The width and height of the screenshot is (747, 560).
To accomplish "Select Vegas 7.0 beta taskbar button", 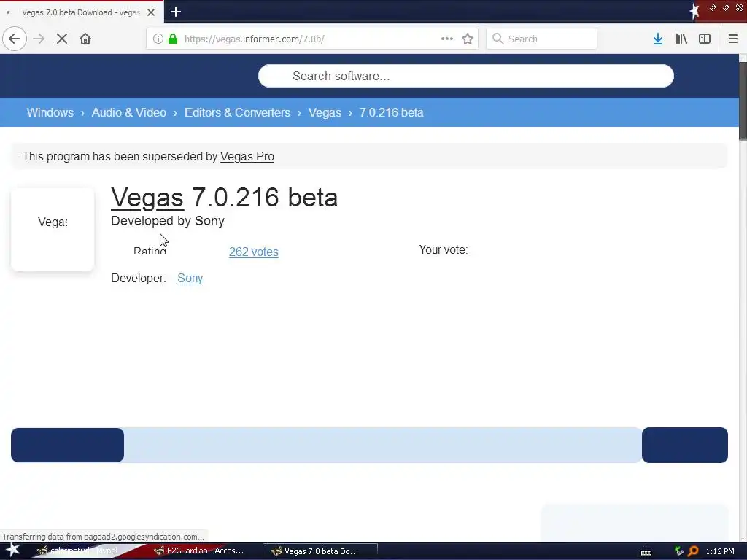I will pyautogui.click(x=320, y=551).
